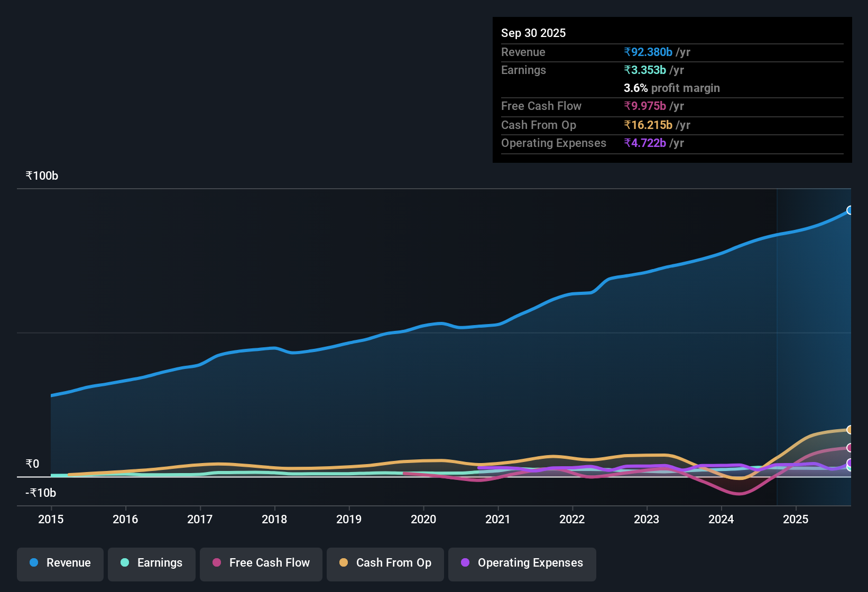Disable the Free Cash Flow series display
Screen dimensions: 868x592
click(261, 563)
